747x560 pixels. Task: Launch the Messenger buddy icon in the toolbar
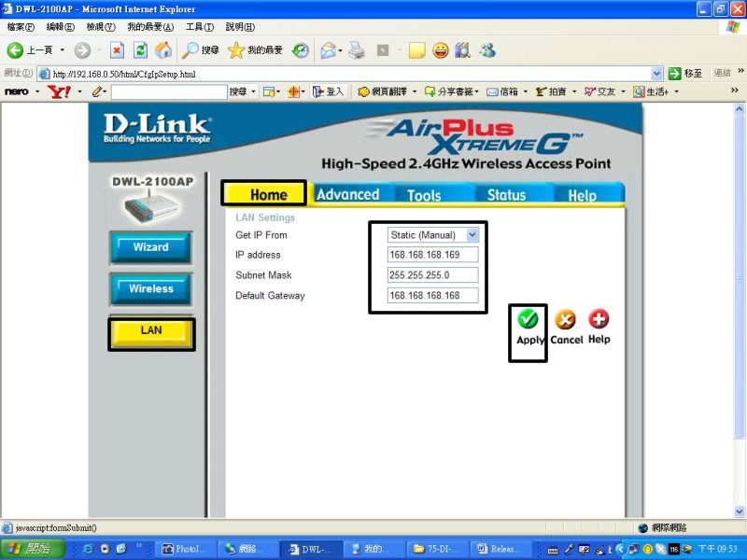(x=486, y=50)
